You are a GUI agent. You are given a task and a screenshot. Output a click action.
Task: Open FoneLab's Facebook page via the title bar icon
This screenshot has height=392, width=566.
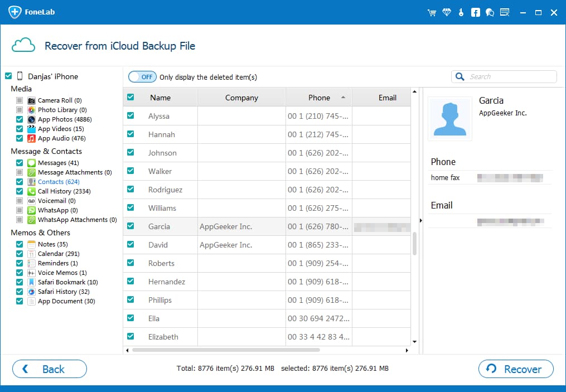475,12
